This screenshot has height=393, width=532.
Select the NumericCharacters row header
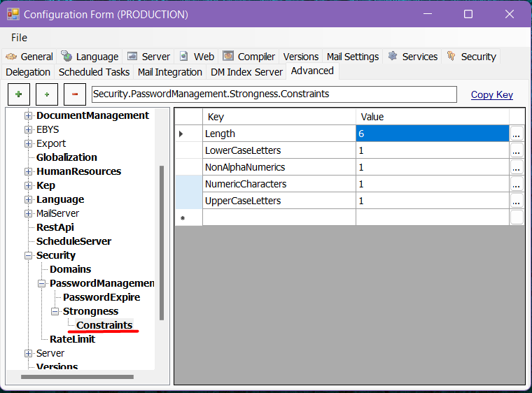point(188,184)
